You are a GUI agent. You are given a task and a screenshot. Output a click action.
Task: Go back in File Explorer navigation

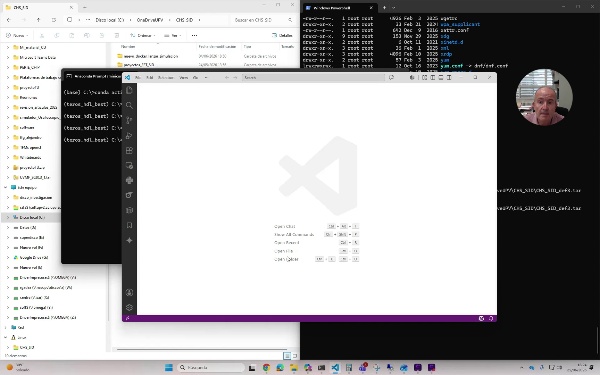pyautogui.click(x=9, y=20)
